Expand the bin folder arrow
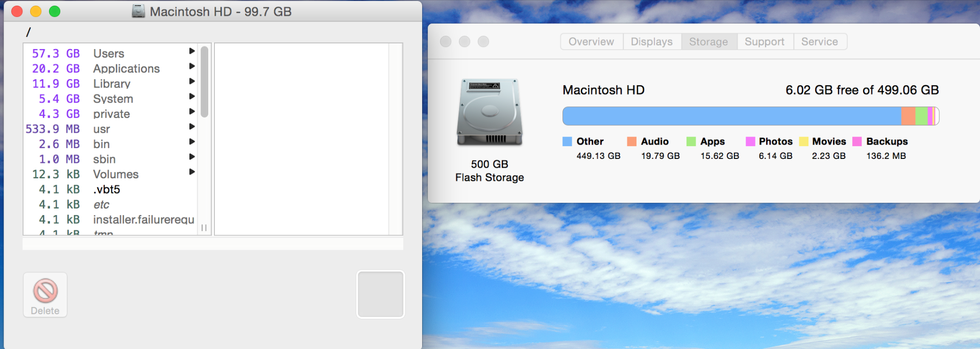 point(192,142)
